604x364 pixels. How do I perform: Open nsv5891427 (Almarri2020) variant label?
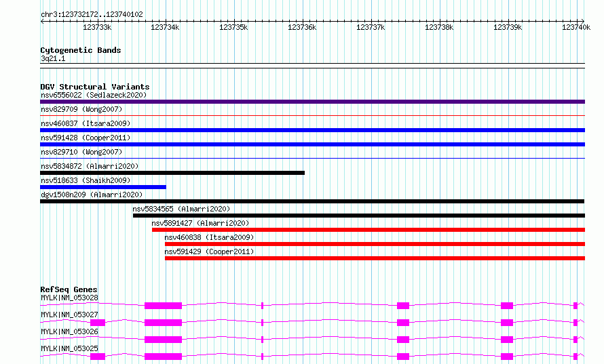tap(200, 223)
